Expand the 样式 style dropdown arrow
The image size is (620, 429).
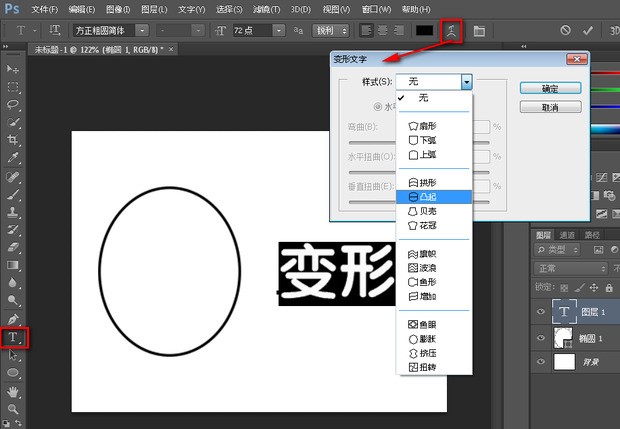pos(465,81)
